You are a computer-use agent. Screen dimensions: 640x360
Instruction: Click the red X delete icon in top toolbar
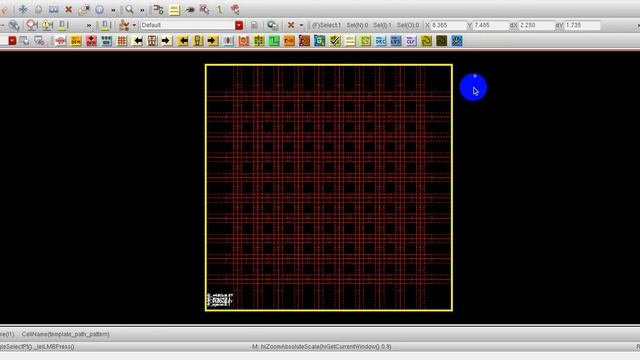click(69, 9)
